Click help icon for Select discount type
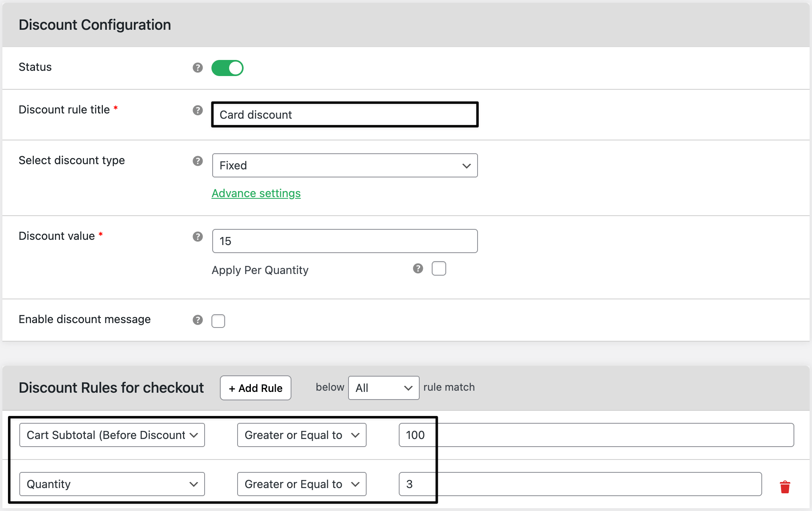 (197, 161)
